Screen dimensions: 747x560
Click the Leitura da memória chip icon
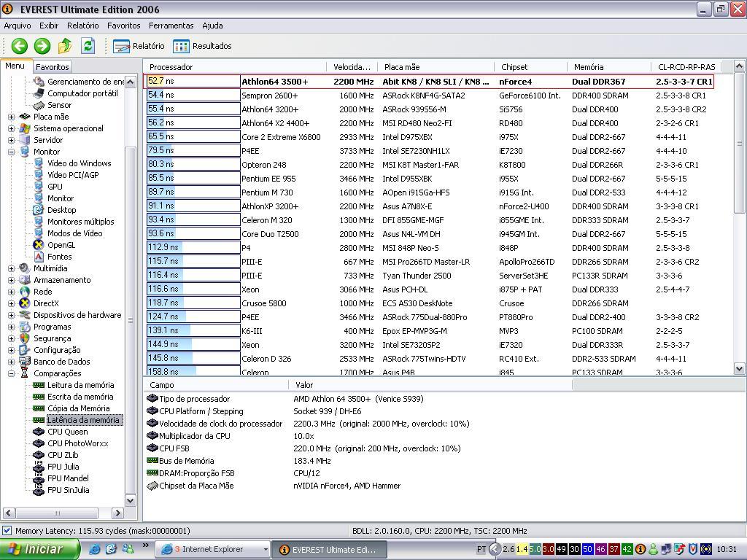click(39, 385)
